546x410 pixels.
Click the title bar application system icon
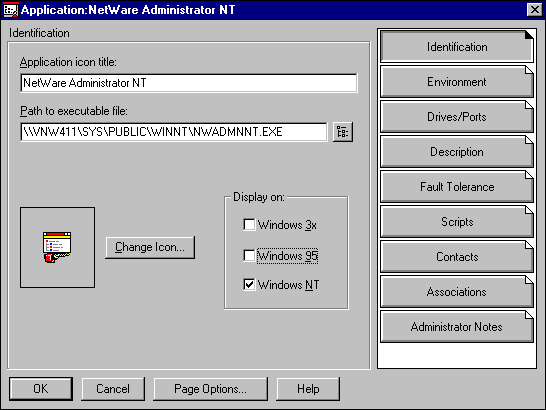10,10
